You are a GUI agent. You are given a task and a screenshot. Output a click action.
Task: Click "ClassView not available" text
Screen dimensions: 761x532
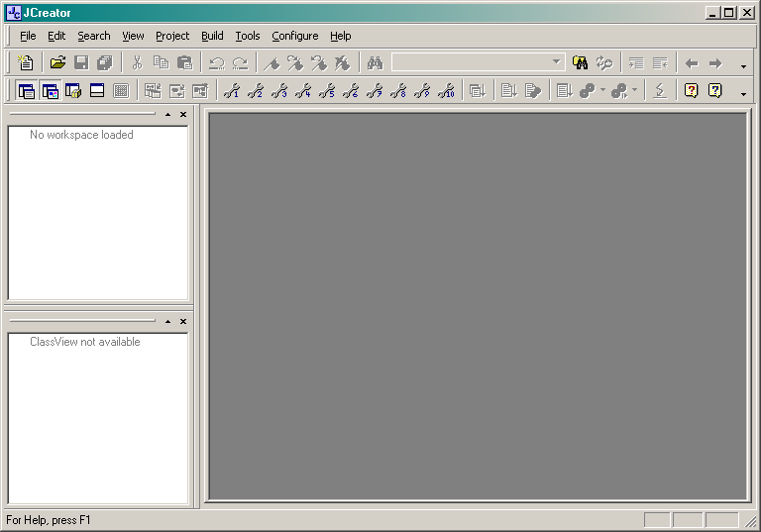85,342
